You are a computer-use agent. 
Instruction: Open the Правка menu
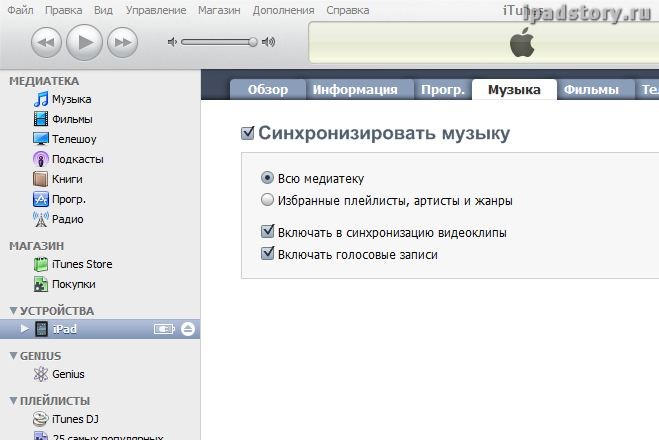click(x=63, y=10)
